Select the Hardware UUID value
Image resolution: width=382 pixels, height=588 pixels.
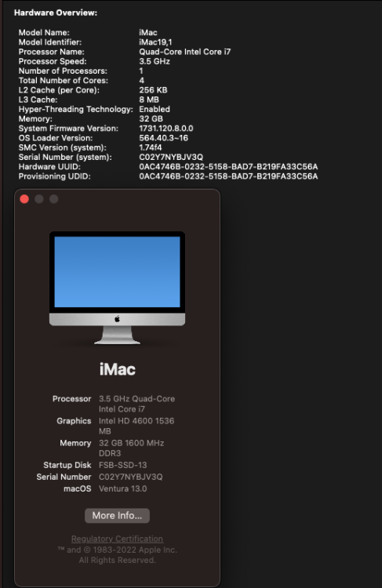coord(228,166)
